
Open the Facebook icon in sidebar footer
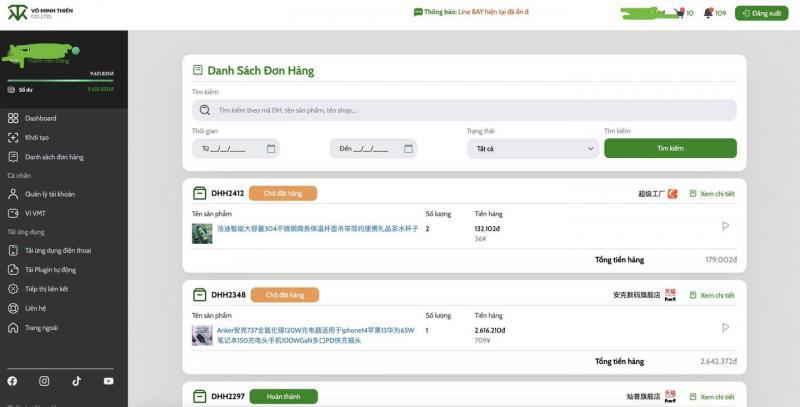pyautogui.click(x=12, y=381)
